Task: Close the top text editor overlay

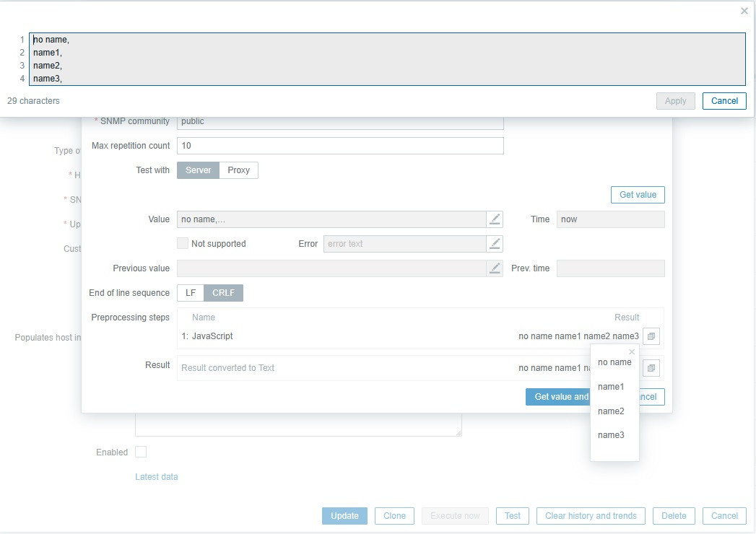Action: point(744,11)
